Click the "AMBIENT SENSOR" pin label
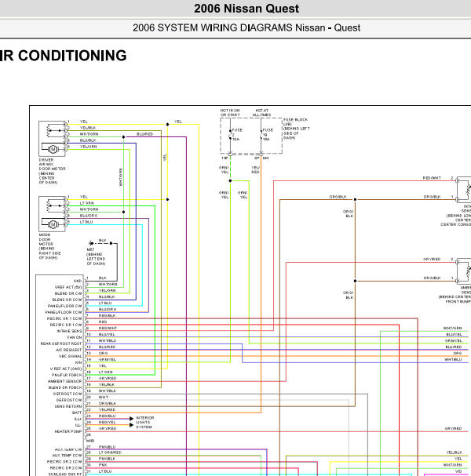This screenshot has width=471, height=476. coord(64,381)
